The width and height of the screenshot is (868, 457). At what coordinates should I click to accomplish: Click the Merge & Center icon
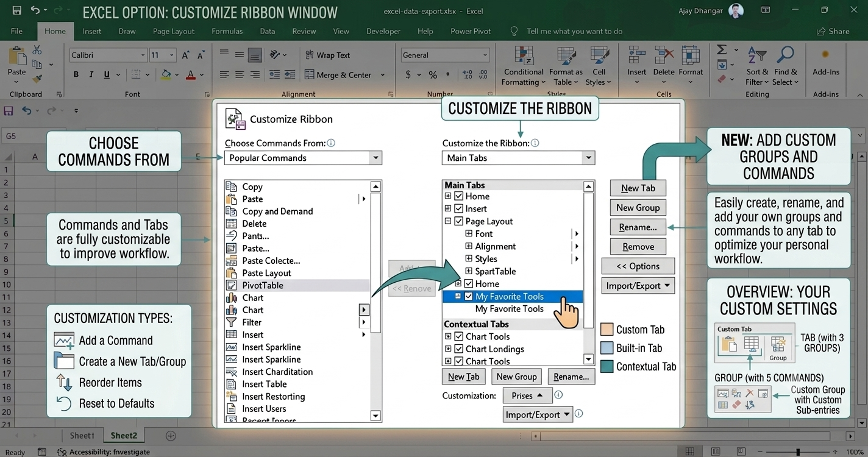[x=310, y=75]
